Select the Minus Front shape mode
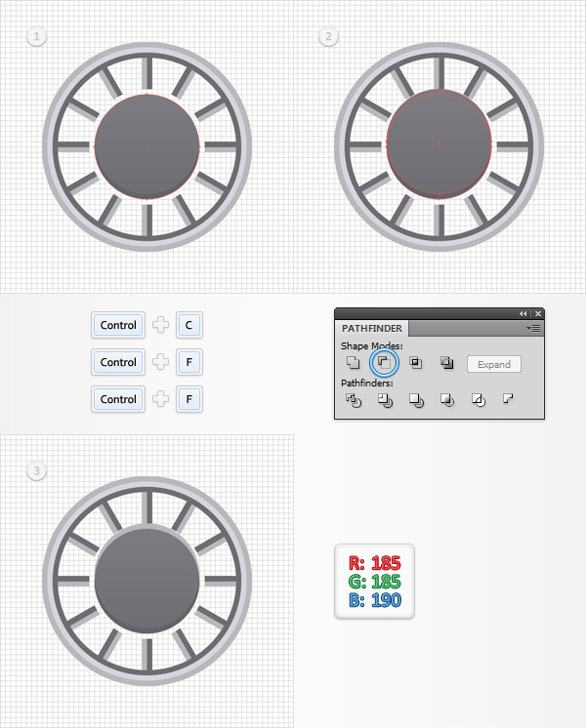 click(x=384, y=363)
